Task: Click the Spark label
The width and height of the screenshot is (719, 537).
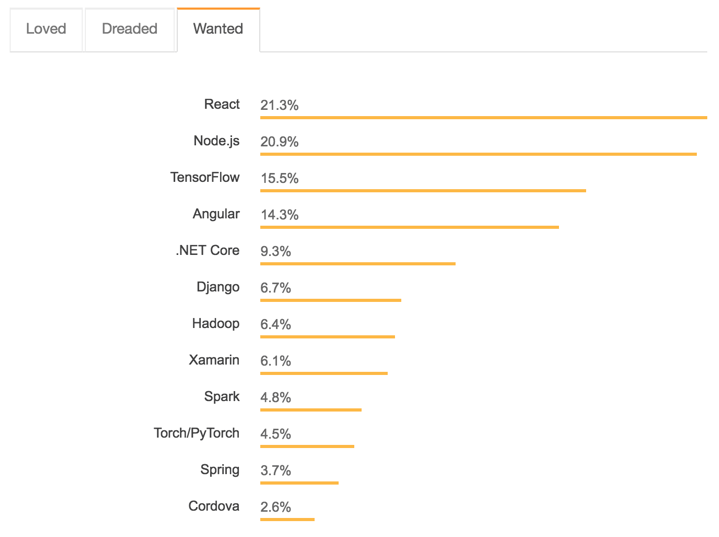Action: coord(222,396)
